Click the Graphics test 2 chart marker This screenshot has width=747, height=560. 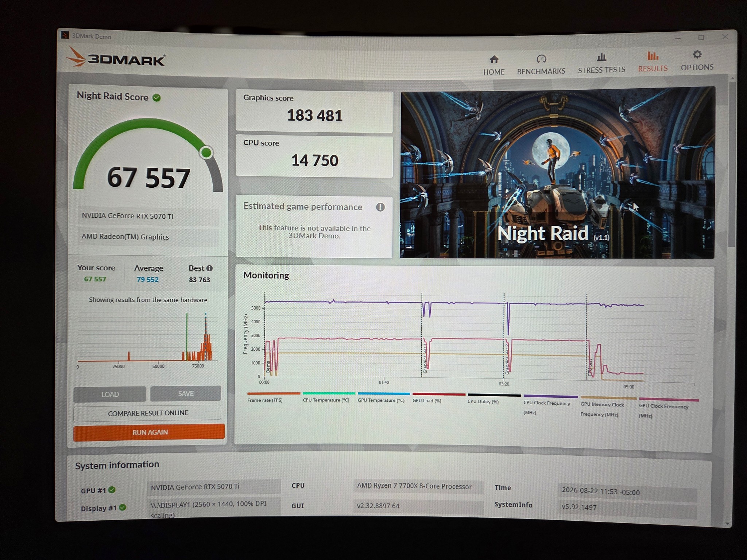(507, 360)
